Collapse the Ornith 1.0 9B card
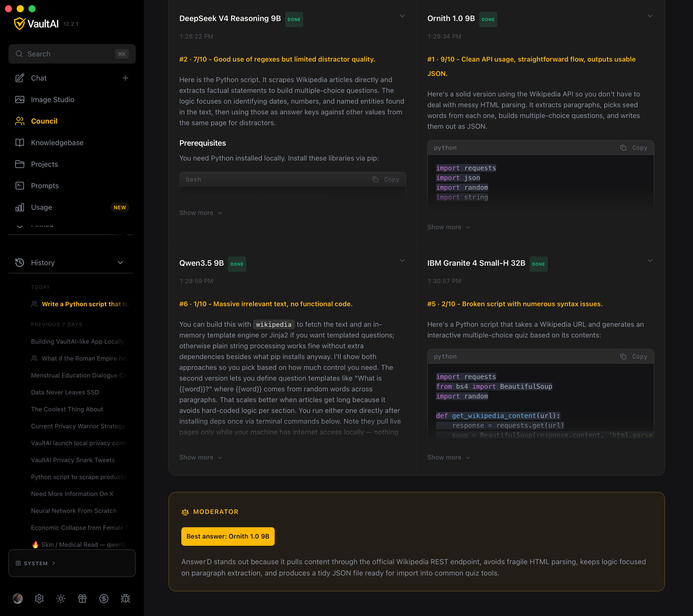The image size is (693, 616). pyautogui.click(x=650, y=16)
